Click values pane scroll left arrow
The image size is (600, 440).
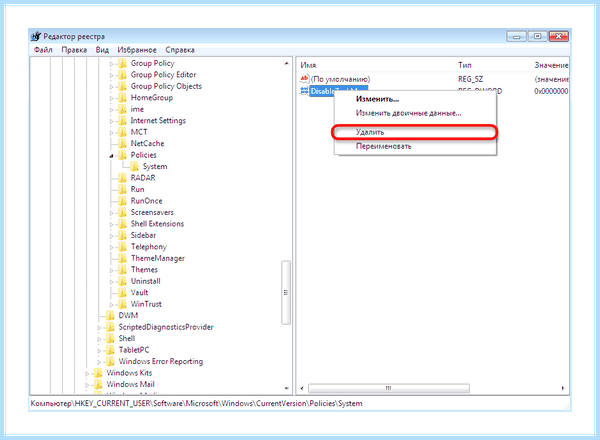(302, 388)
